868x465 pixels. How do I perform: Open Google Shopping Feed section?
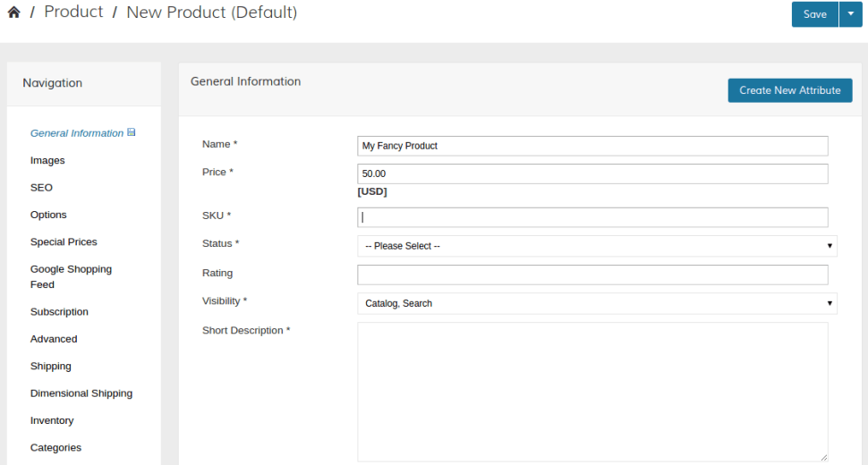(x=71, y=276)
